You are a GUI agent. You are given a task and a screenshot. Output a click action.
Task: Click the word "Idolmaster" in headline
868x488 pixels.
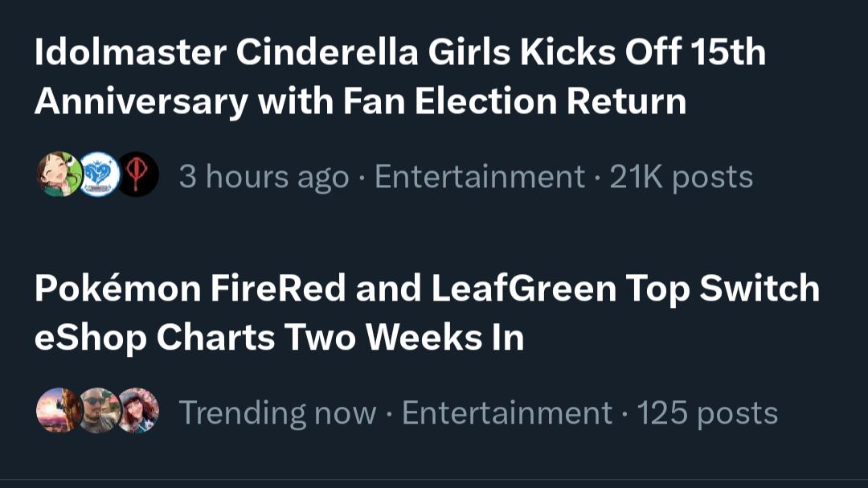(131, 52)
